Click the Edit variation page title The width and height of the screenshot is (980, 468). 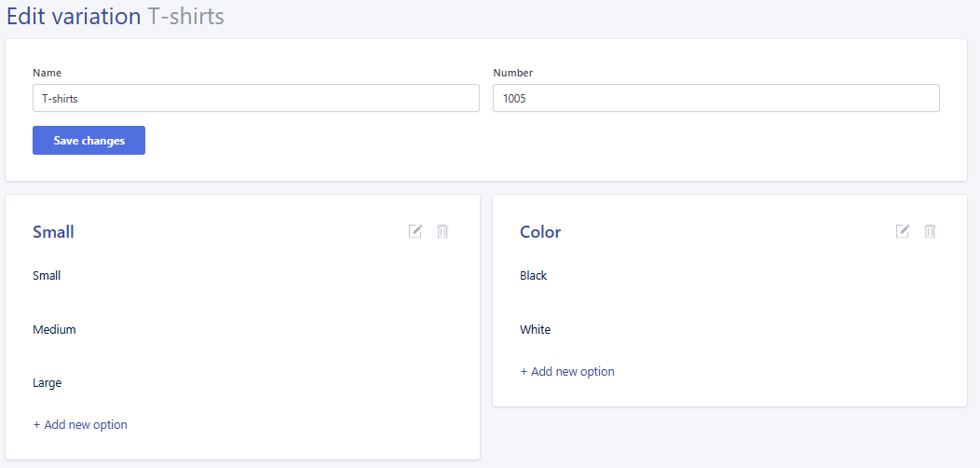tap(74, 16)
